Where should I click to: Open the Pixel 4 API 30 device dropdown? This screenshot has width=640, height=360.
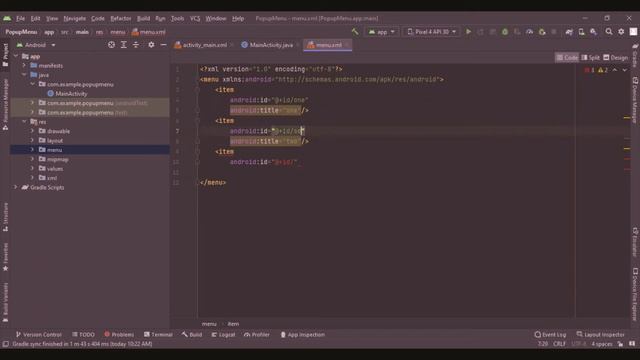[431, 31]
